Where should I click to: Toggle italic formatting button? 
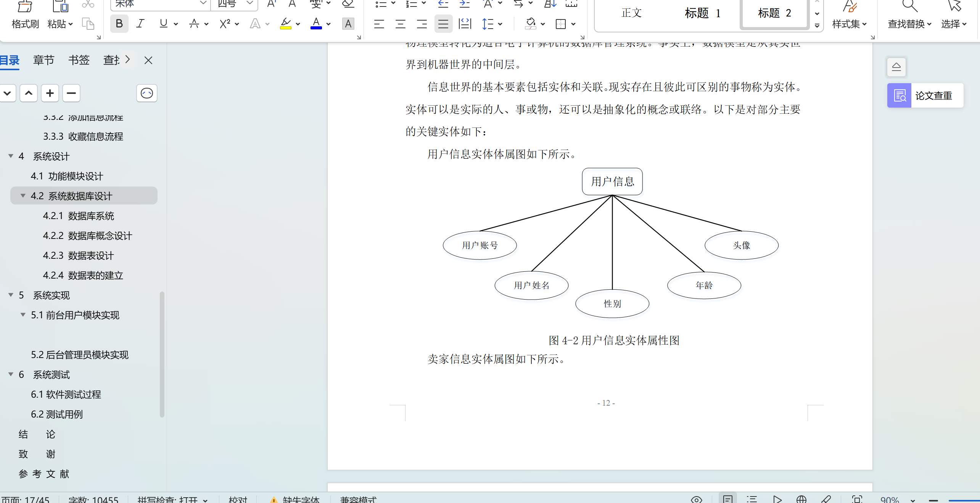coord(140,24)
